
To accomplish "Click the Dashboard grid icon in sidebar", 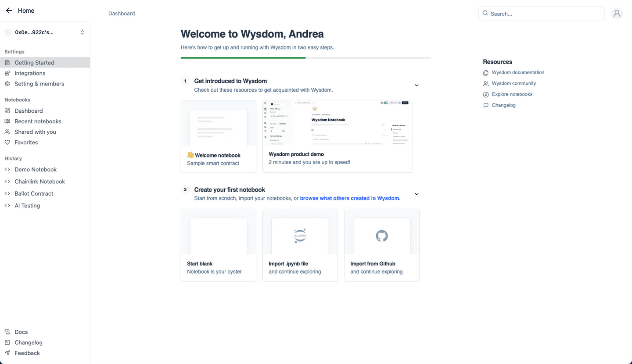I will [x=7, y=111].
